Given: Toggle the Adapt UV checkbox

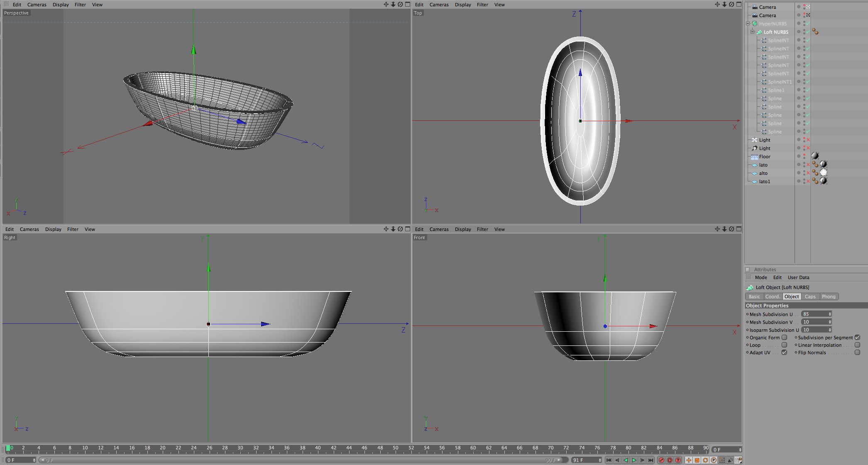Looking at the screenshot, I should 784,352.
